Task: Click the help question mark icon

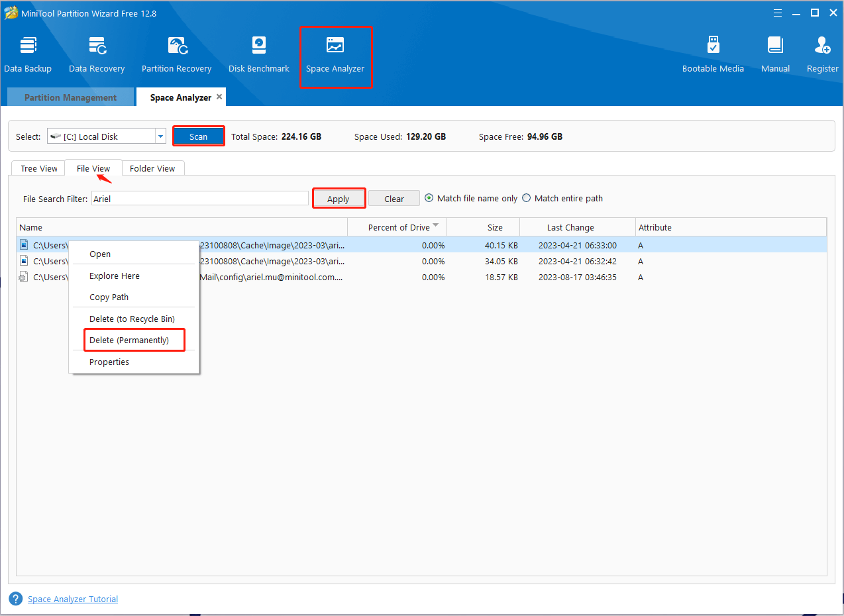Action: (x=15, y=599)
